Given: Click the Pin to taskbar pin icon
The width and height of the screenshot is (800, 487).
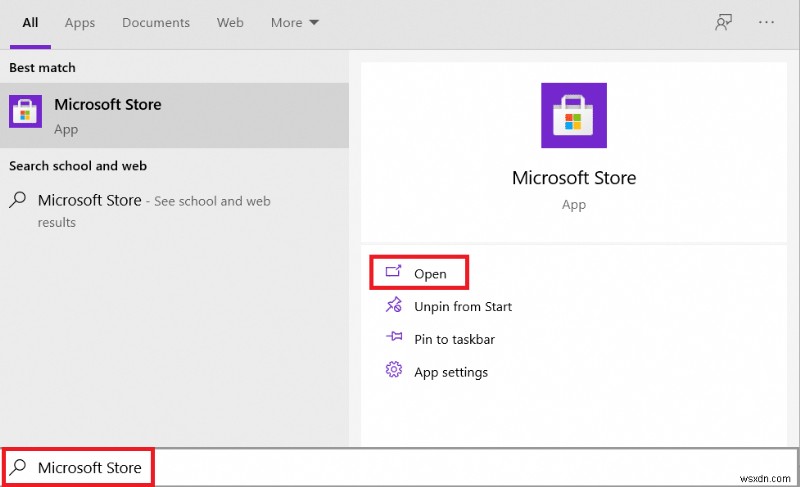Looking at the screenshot, I should click(393, 339).
